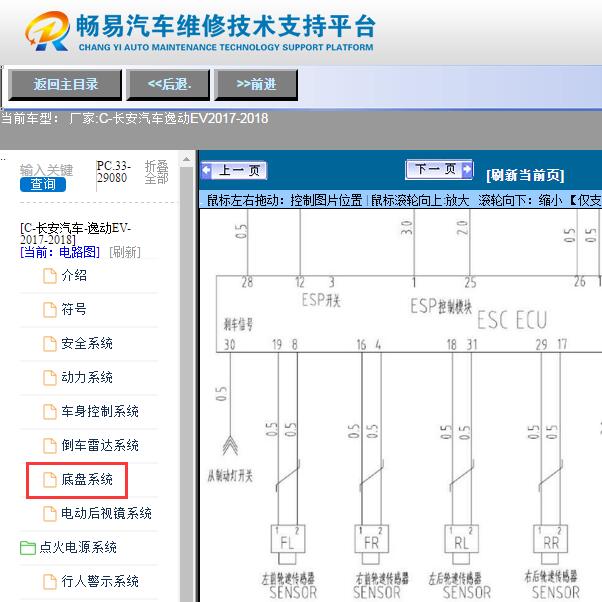
Task: Open the 安全系统 tree item
Action: coord(87,343)
